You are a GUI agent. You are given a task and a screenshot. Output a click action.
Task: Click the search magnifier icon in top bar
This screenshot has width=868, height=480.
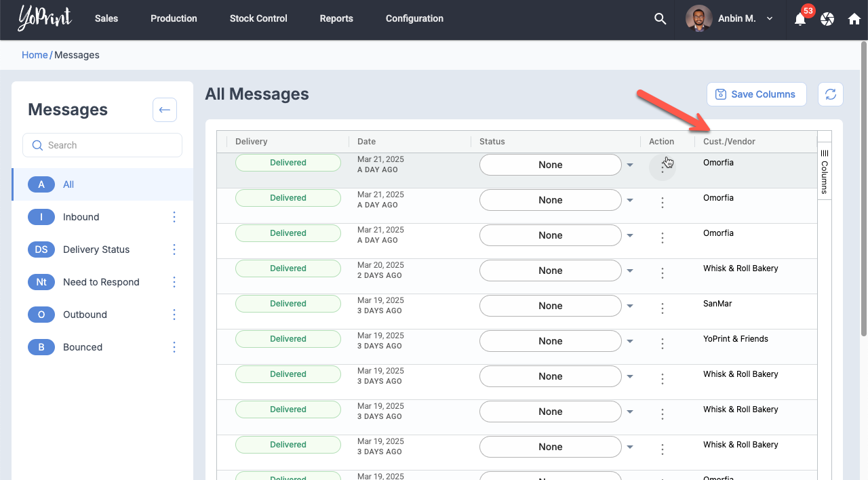[x=660, y=19]
